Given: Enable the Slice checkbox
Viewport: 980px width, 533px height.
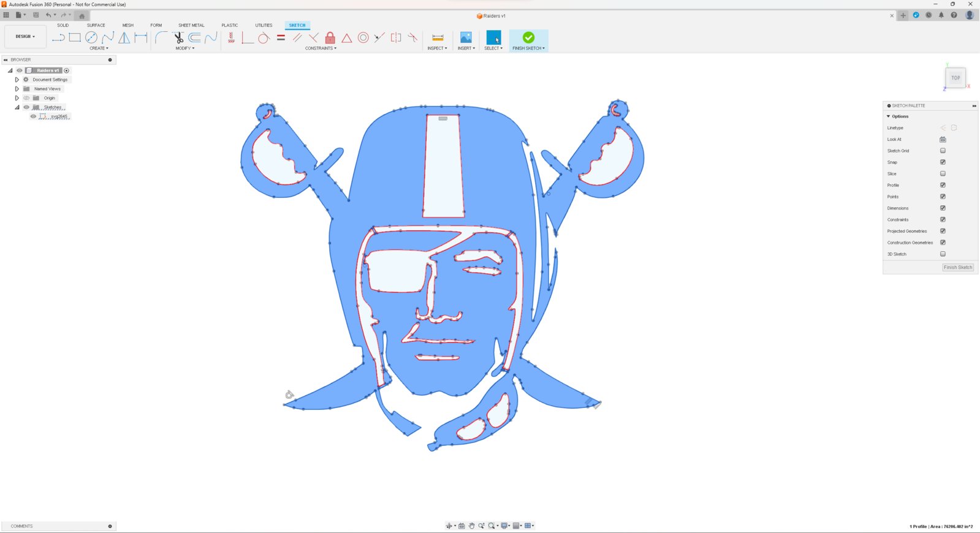Looking at the screenshot, I should click(943, 173).
